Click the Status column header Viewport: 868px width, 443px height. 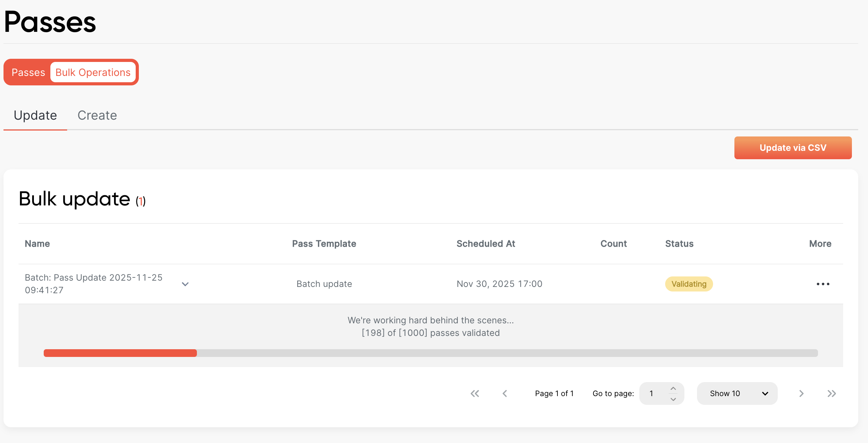[x=679, y=244]
